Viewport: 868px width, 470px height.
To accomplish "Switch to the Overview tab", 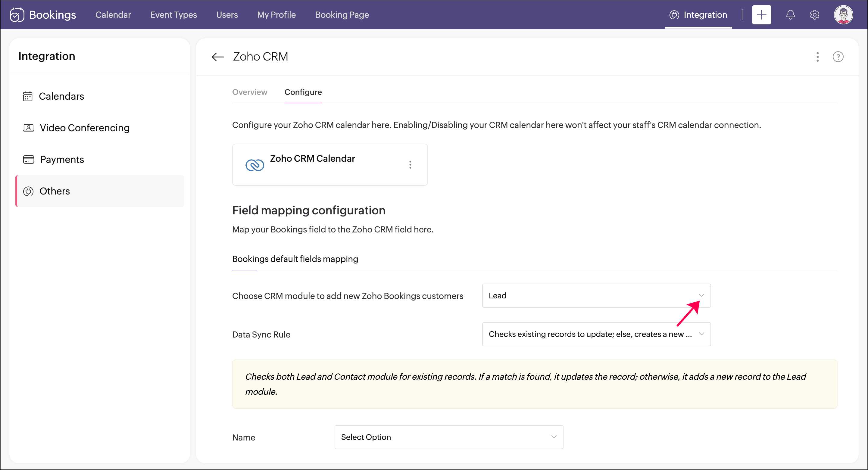I will (x=249, y=92).
